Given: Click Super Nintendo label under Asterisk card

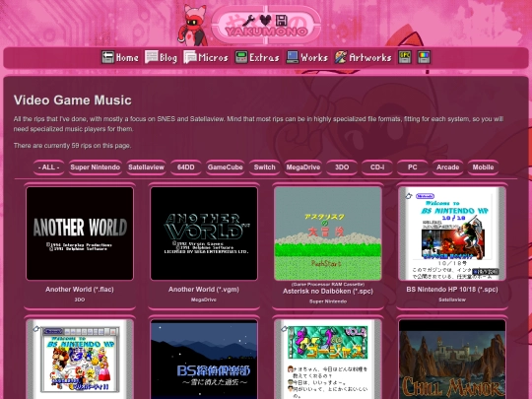Looking at the screenshot, I should [328, 301].
